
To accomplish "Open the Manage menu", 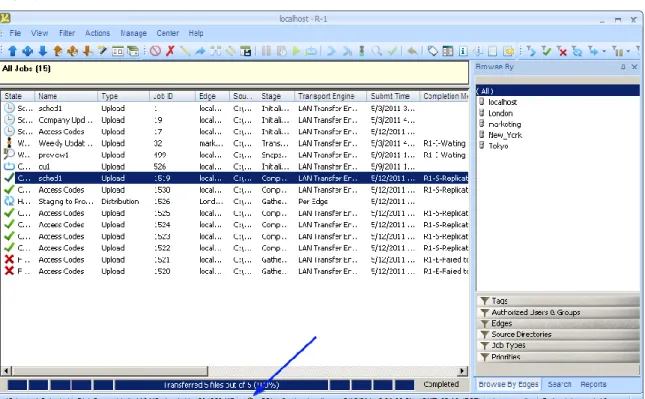I will (133, 33).
